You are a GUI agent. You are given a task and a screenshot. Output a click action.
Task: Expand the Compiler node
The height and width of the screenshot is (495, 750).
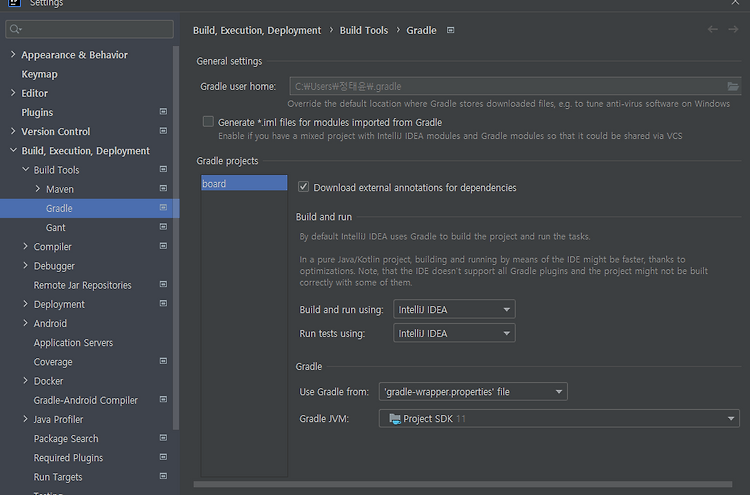click(x=25, y=246)
